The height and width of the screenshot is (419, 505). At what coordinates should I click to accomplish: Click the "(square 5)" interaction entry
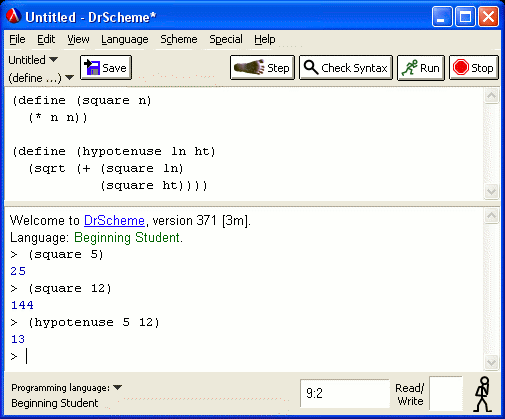[66, 255]
